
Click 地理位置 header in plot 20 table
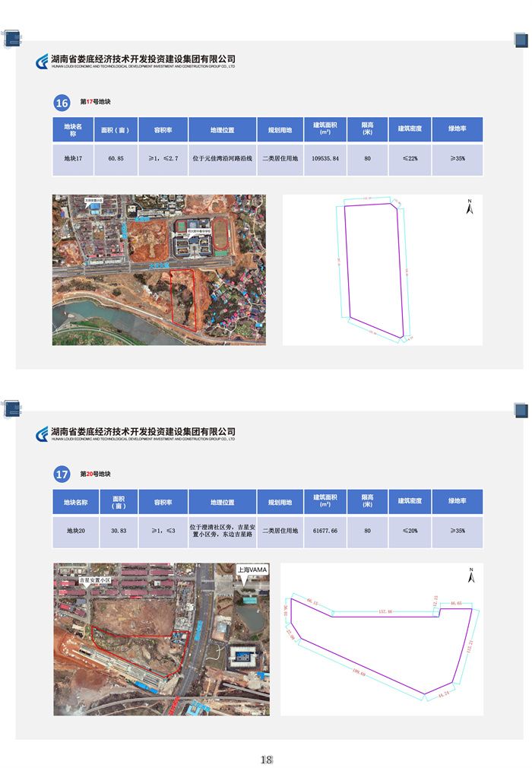(222, 502)
